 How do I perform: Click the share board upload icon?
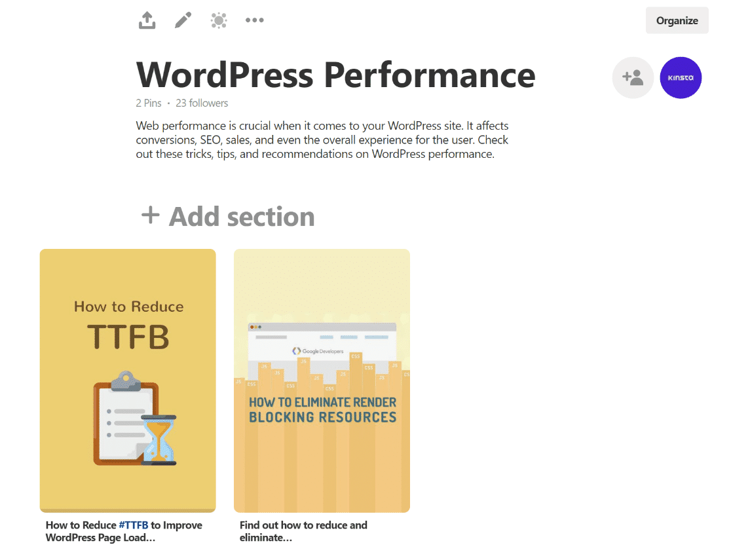coord(147,20)
